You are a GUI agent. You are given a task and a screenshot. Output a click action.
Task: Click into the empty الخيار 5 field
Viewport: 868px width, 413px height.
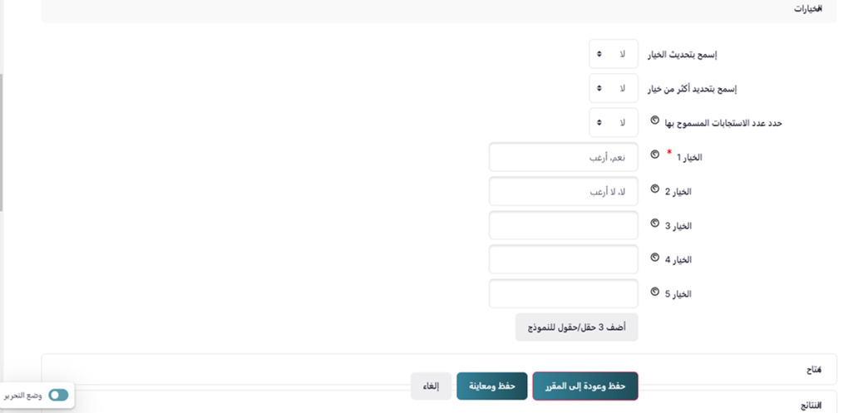(x=563, y=293)
